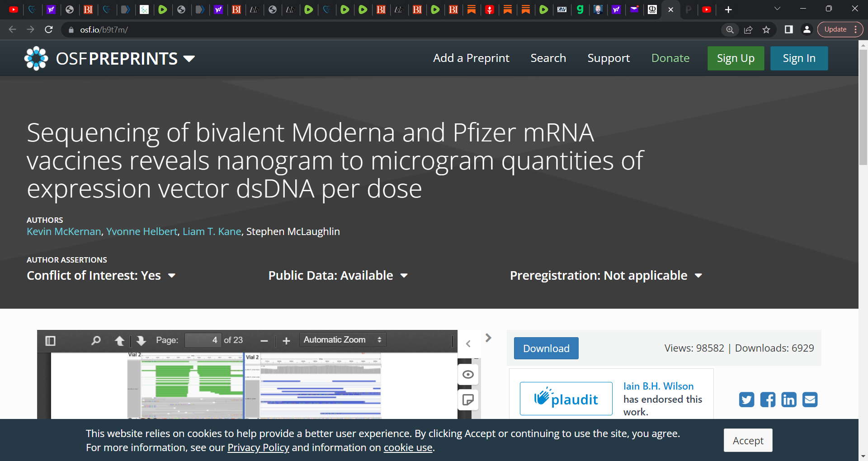Open the annotations note icon

coord(468,400)
